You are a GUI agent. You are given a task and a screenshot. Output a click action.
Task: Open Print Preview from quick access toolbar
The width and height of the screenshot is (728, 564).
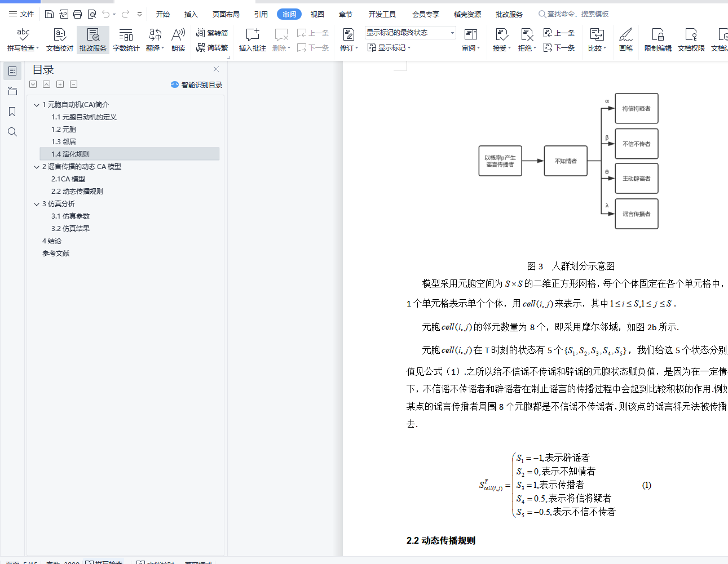[x=92, y=14]
